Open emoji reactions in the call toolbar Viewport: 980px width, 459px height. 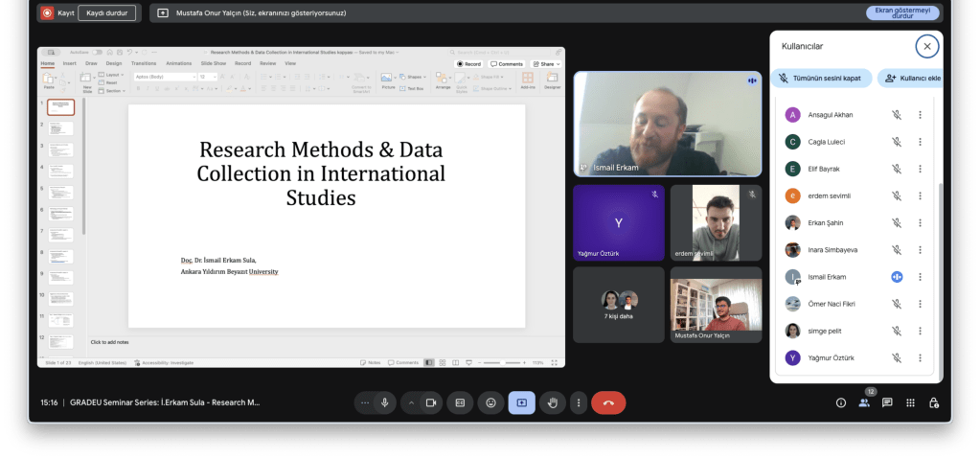pos(490,402)
